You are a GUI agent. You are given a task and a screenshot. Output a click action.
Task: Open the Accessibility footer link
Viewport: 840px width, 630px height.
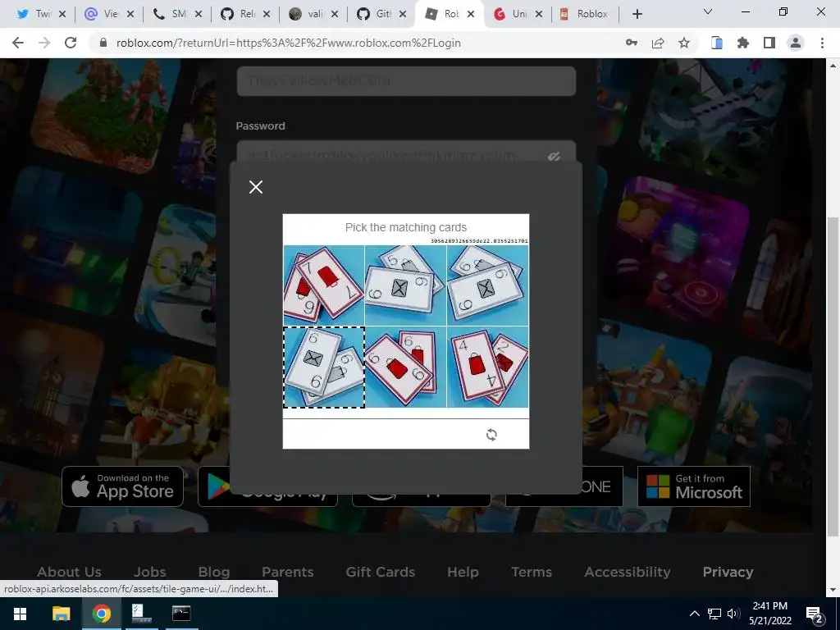click(628, 572)
